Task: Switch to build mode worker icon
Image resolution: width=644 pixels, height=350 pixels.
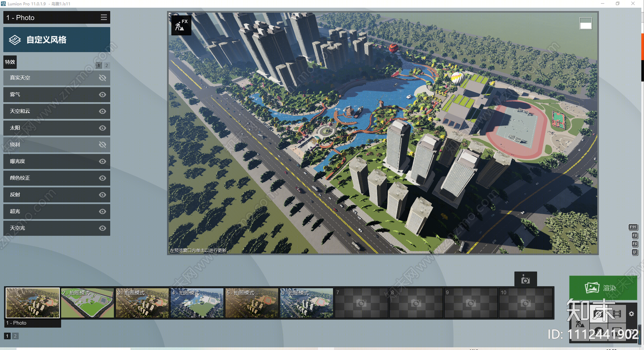Action: pos(580,324)
